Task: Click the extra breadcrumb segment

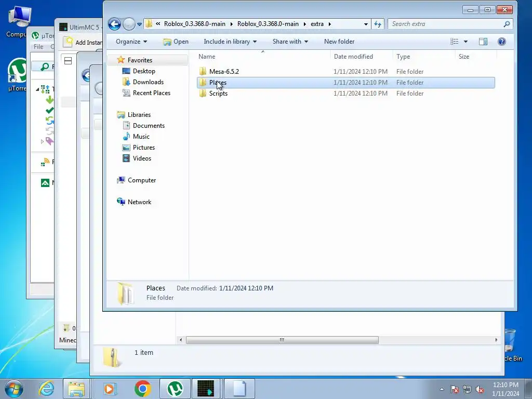Action: (317, 24)
